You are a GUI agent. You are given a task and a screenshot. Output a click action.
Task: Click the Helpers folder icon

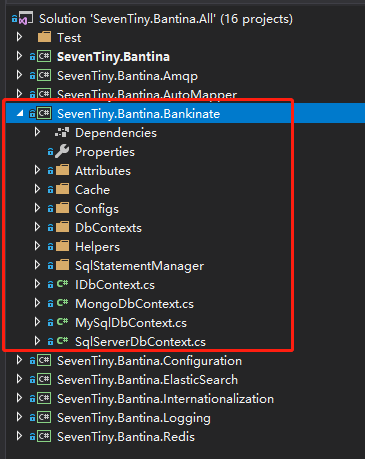click(x=62, y=246)
